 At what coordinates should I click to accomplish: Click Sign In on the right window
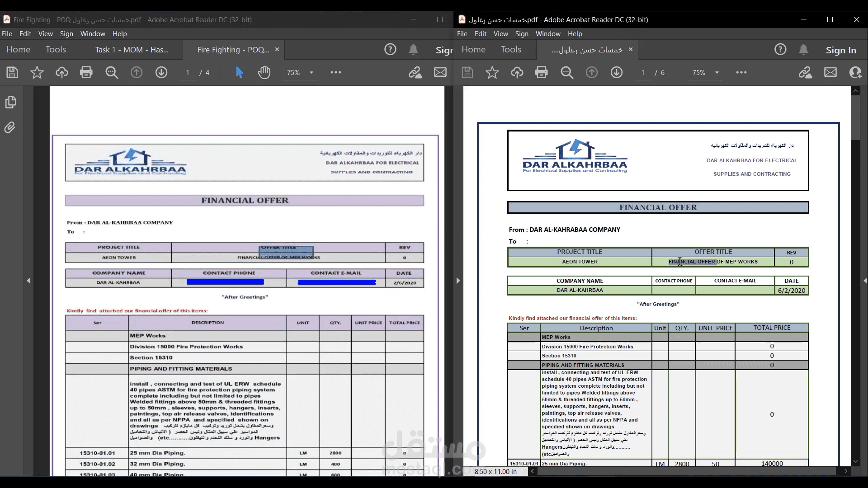[840, 50]
